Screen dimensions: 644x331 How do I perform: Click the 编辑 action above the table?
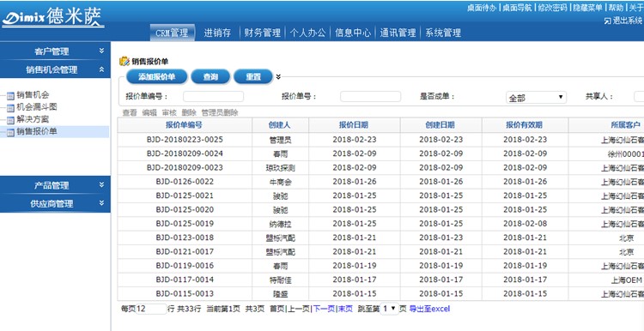pyautogui.click(x=149, y=112)
